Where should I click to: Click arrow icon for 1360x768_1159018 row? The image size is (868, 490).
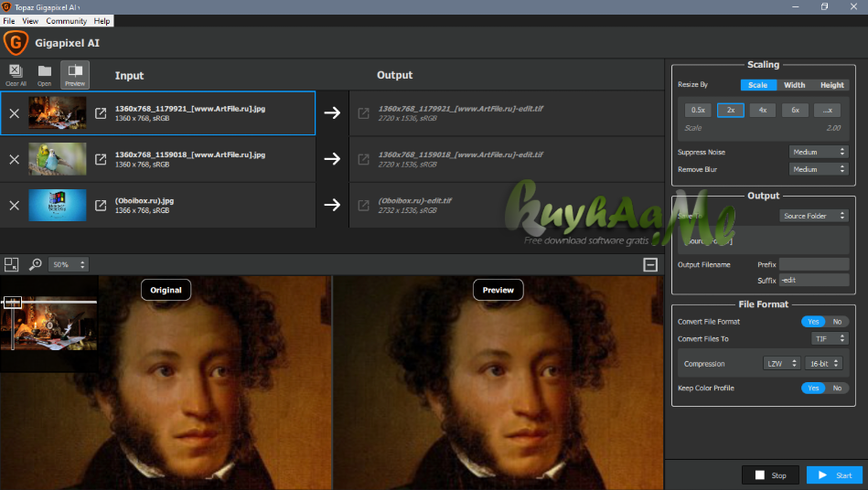[332, 159]
